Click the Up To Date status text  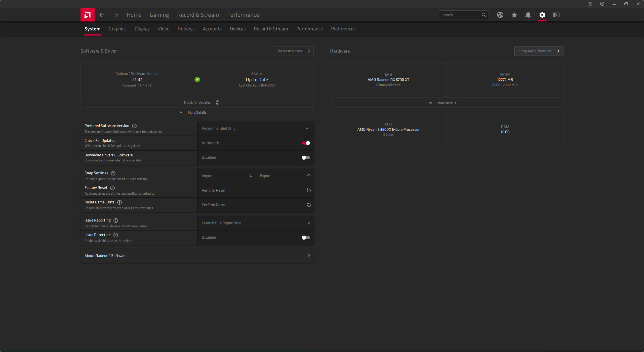[x=257, y=80]
